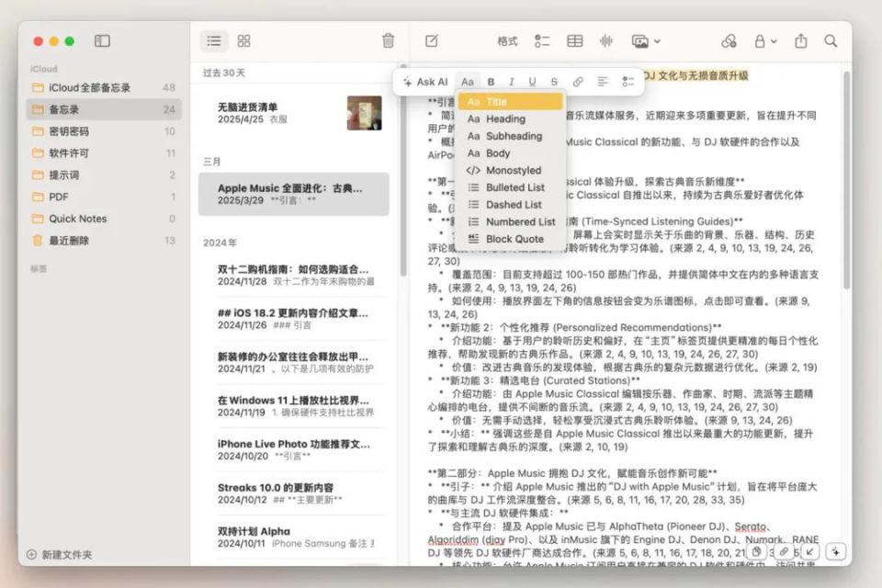
Task: Start an audio recording with the waveform icon
Action: tap(606, 40)
